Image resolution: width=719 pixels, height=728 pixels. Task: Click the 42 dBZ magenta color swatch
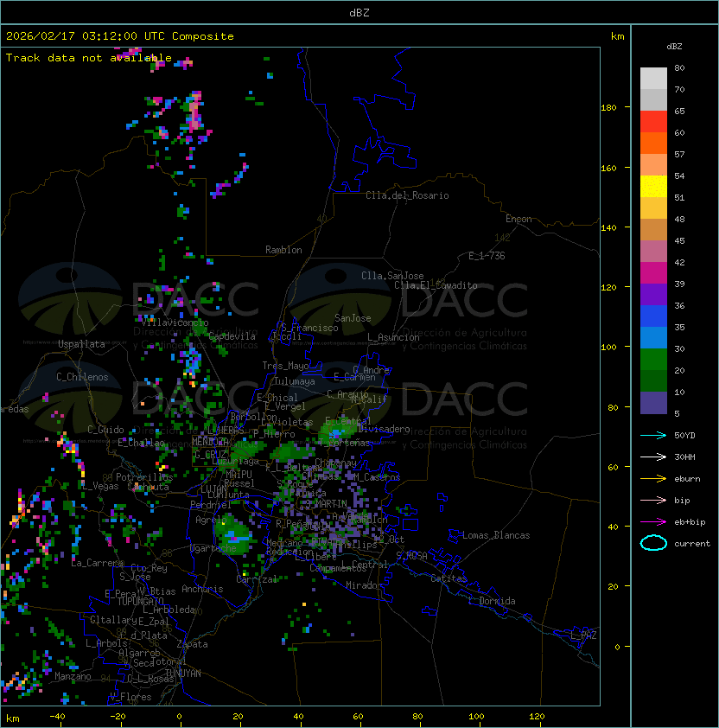[x=653, y=272]
